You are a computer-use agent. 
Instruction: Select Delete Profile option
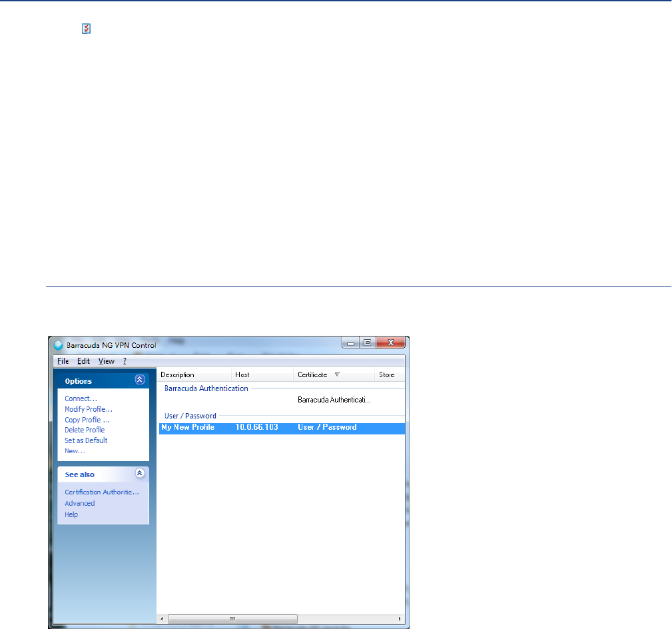[85, 430]
